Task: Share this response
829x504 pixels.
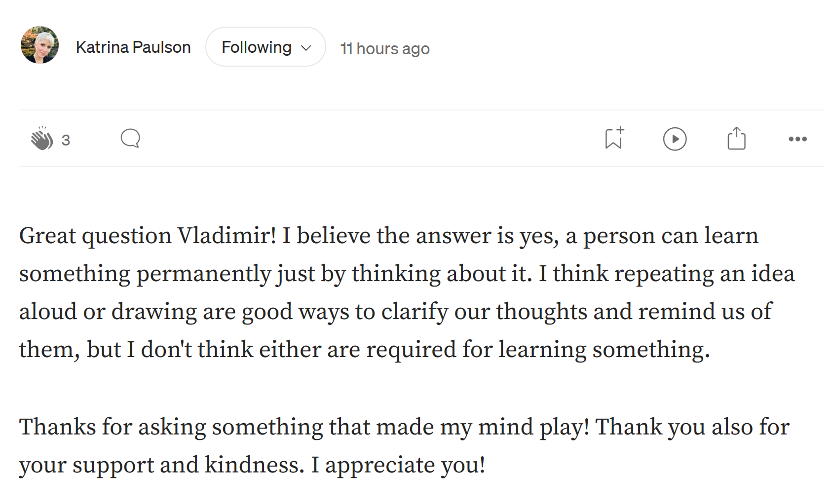Action: coord(736,139)
